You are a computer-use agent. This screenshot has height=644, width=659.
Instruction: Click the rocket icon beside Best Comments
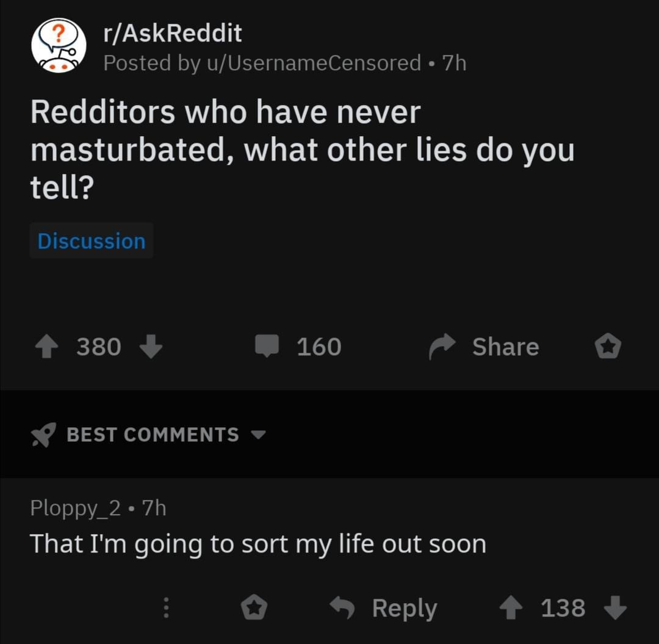(44, 435)
